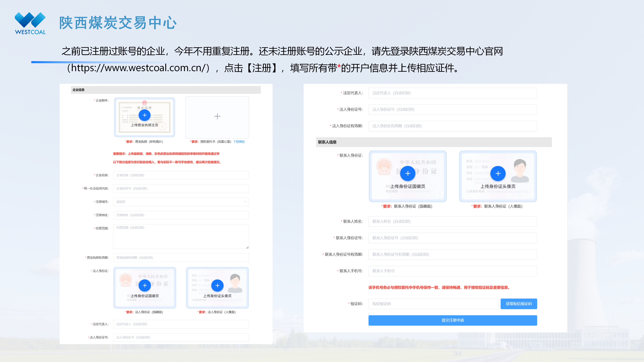Image resolution: width=644 pixels, height=362 pixels.
Task: Click the 注册城市 dropdown chevron arrow
Action: point(245,202)
